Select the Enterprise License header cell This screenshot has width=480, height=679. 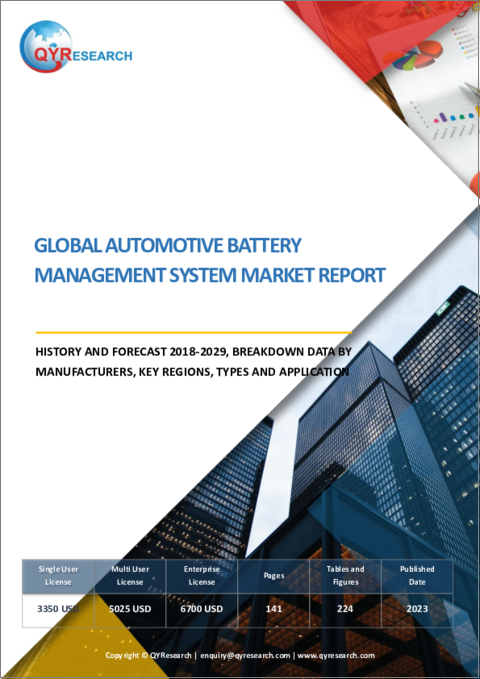point(201,576)
